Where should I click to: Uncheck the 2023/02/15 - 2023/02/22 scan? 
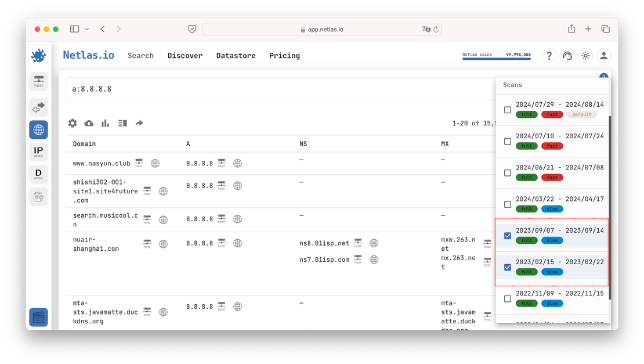508,267
